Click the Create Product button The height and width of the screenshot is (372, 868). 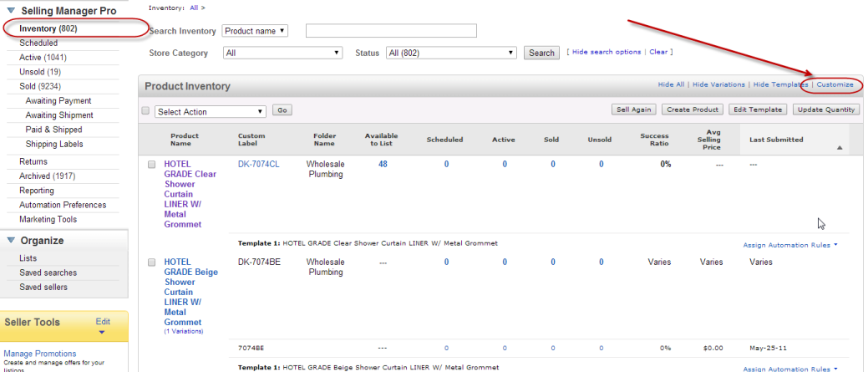[x=693, y=110]
